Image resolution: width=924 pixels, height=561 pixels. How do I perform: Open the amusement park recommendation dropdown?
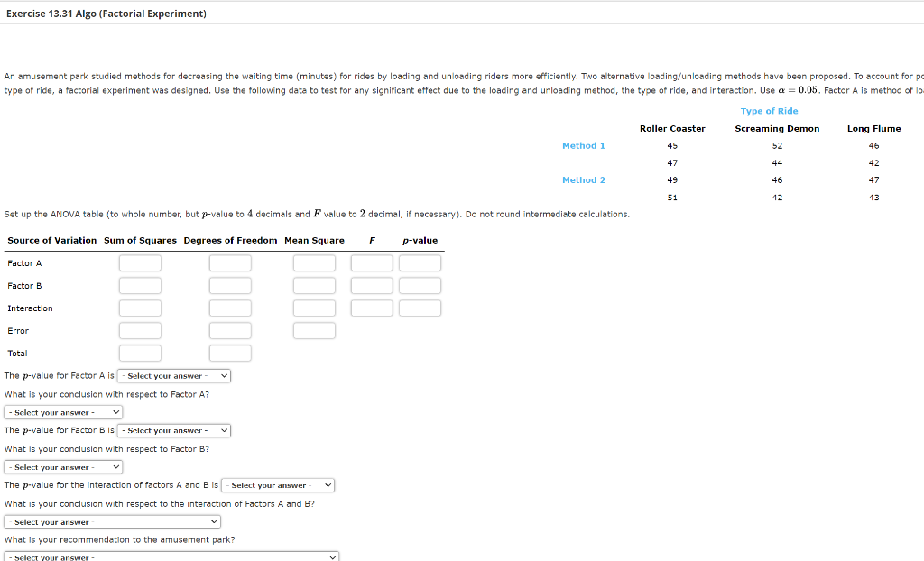point(171,556)
